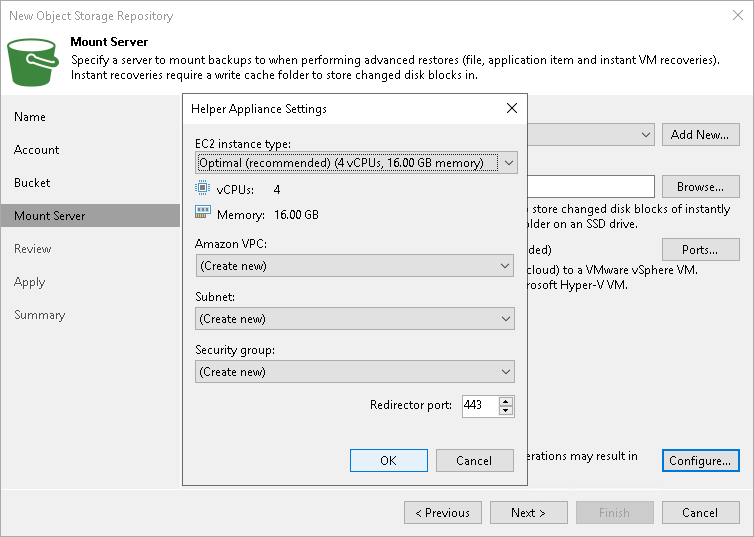The width and height of the screenshot is (754, 537).
Task: Close the New Object Storage Repository window
Action: pyautogui.click(x=738, y=15)
